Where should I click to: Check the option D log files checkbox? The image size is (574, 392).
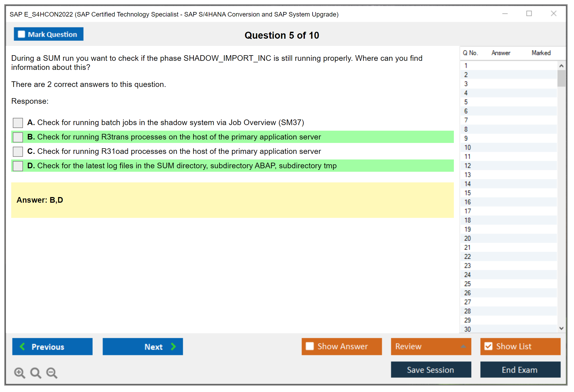[x=18, y=166]
